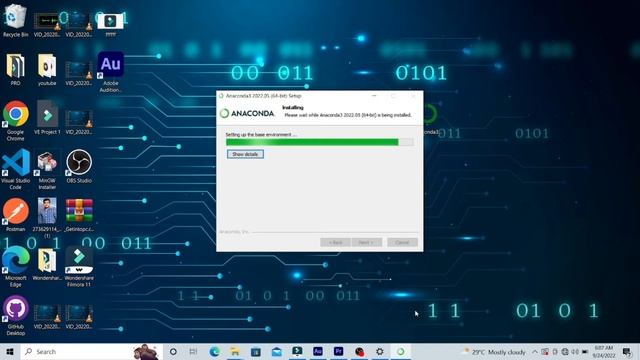Click the volume speaker tray icon
The image size is (640, 360).
[x=575, y=352]
